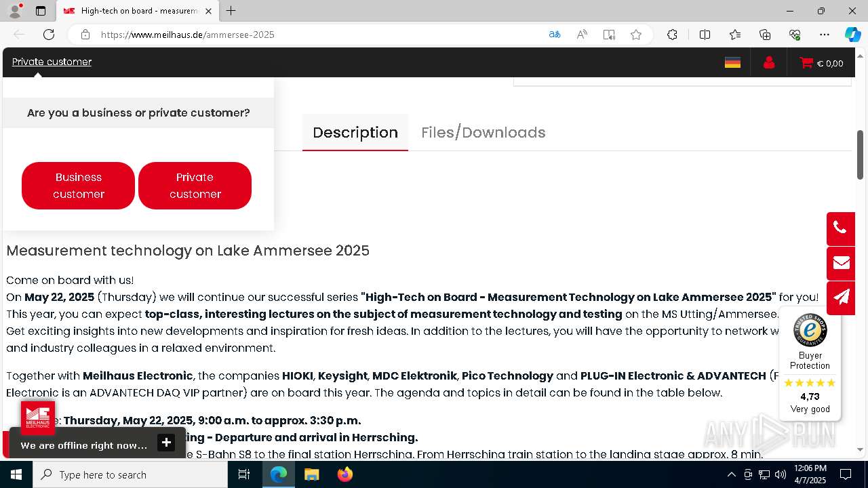Open the German flag language selector

732,62
